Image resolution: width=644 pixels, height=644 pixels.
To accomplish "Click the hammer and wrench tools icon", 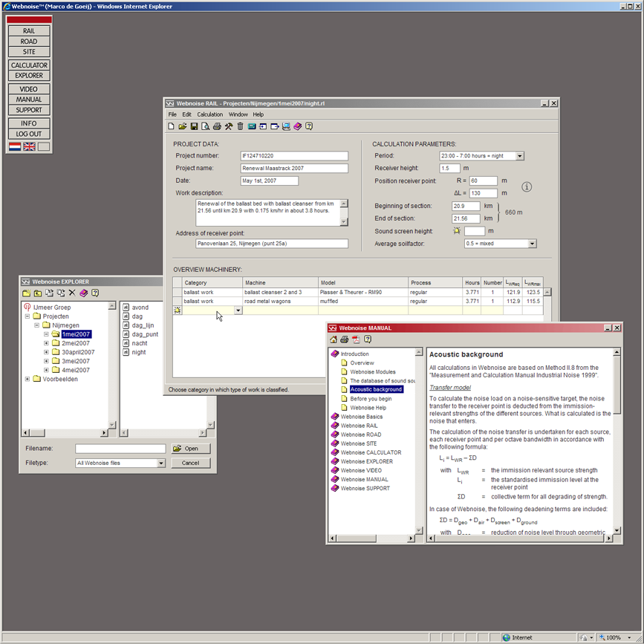I will (x=229, y=126).
